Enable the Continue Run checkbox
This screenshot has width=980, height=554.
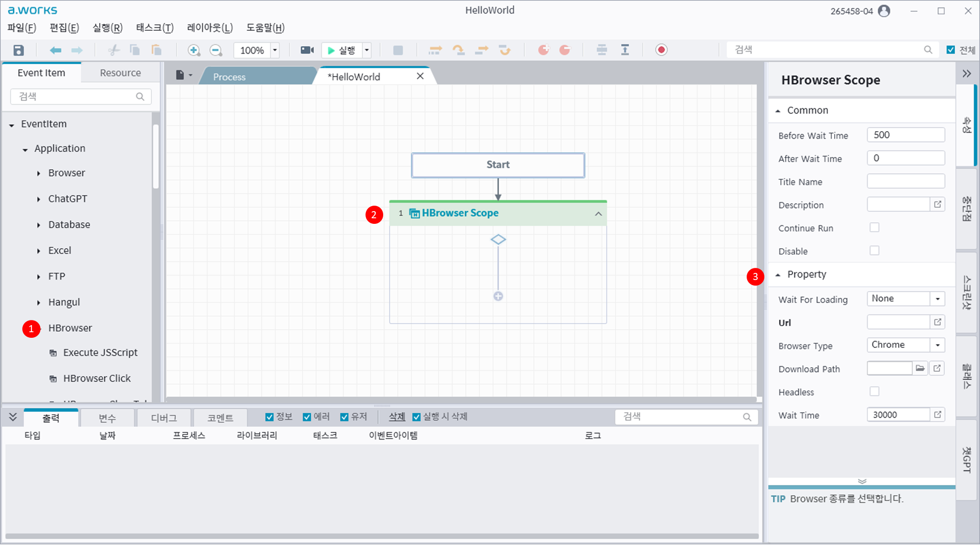click(874, 227)
